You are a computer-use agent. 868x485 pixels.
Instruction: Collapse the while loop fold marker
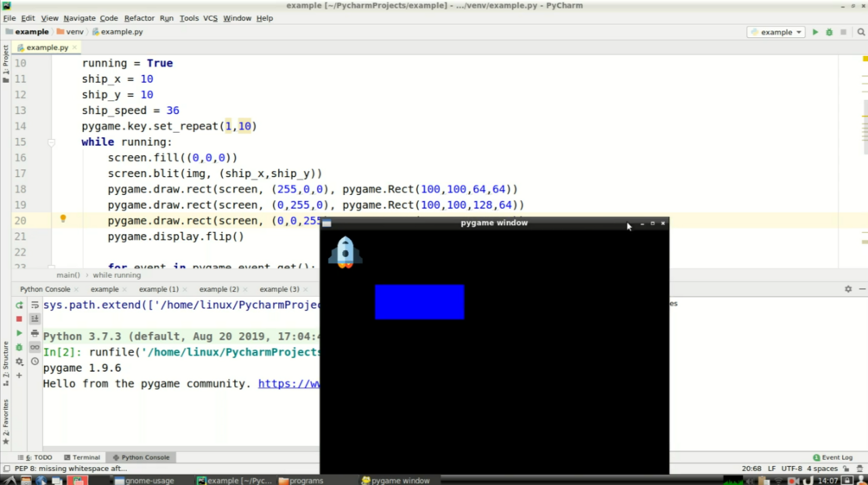[52, 142]
